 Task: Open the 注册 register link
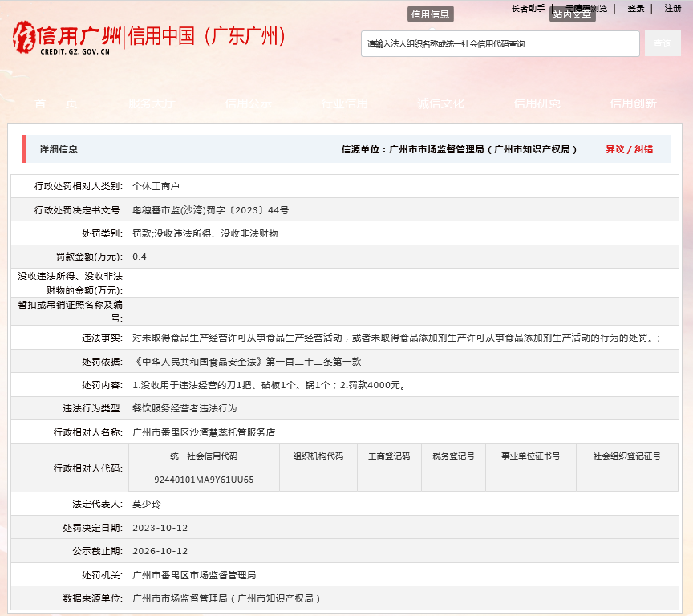pyautogui.click(x=673, y=8)
